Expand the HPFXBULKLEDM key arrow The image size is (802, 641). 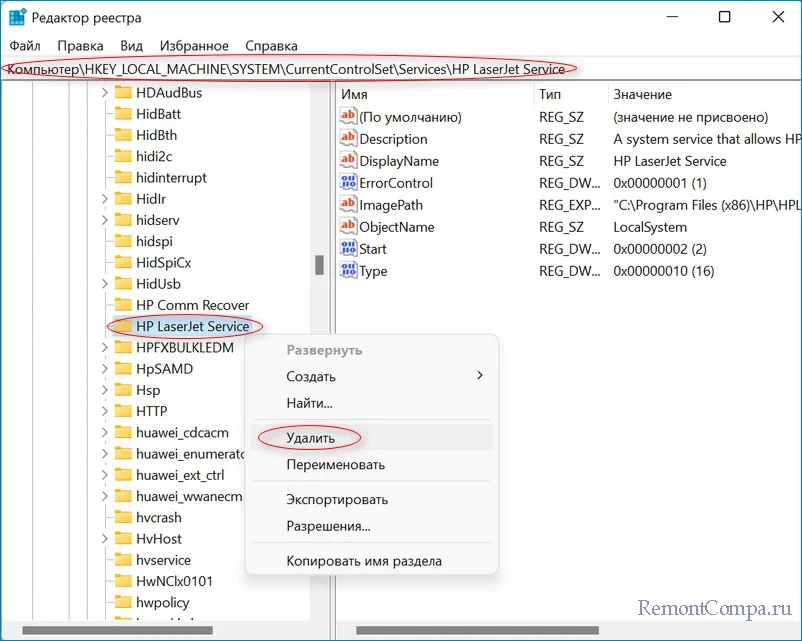click(x=104, y=348)
